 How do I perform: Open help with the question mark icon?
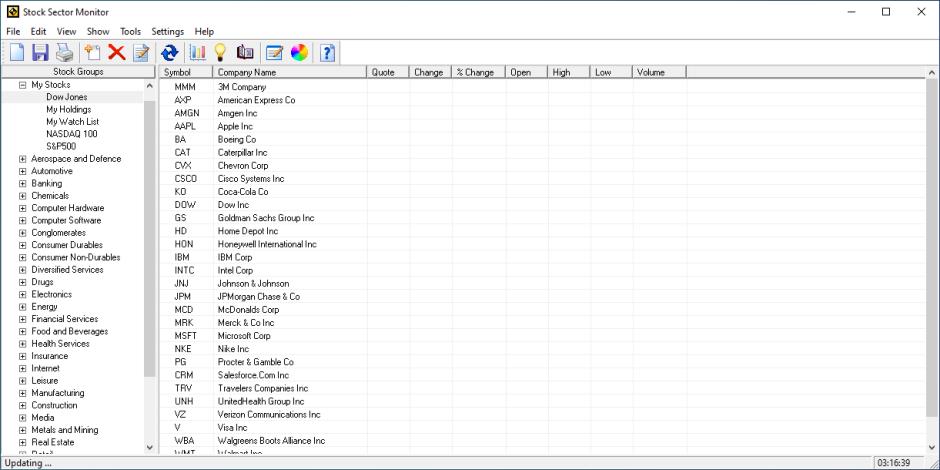[327, 53]
